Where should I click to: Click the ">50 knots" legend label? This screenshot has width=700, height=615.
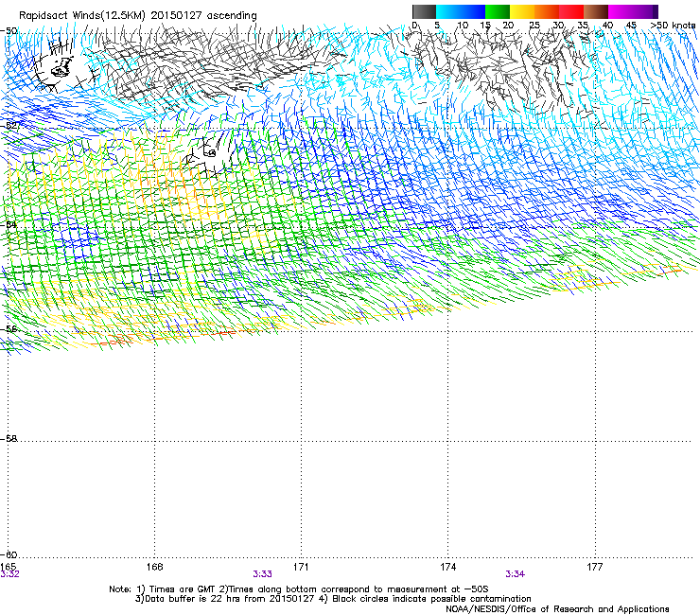(x=673, y=26)
